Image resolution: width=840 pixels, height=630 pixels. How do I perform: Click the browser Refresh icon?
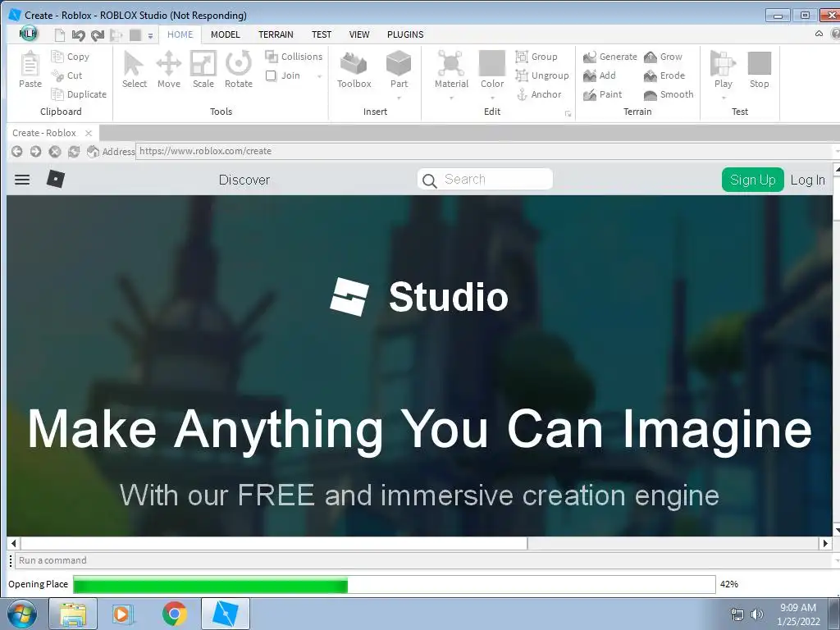[74, 152]
